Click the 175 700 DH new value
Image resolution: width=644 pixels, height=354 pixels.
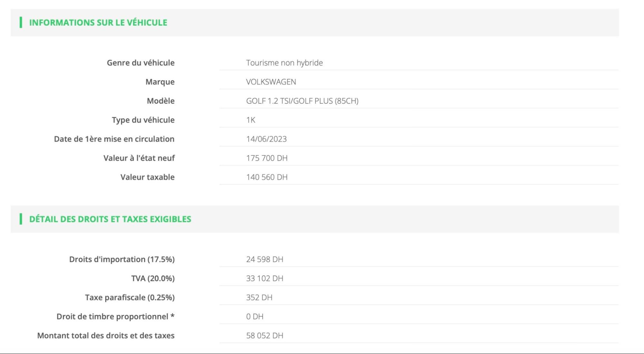266,158
